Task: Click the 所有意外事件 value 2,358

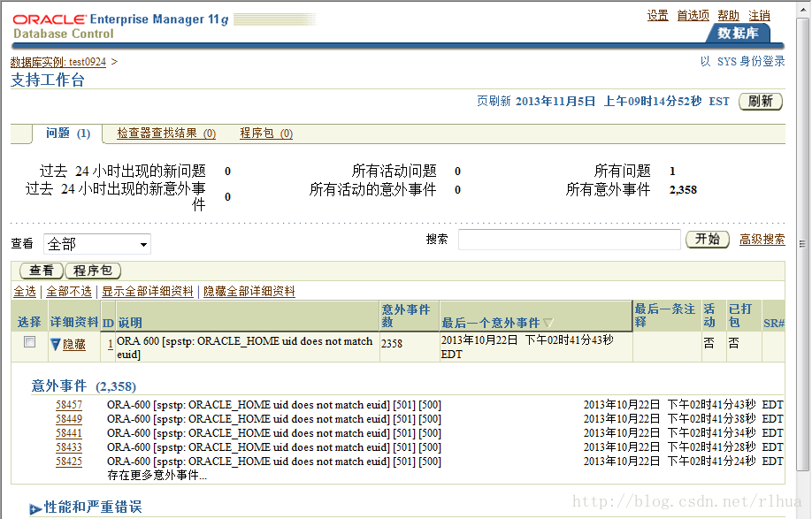Action: (683, 190)
